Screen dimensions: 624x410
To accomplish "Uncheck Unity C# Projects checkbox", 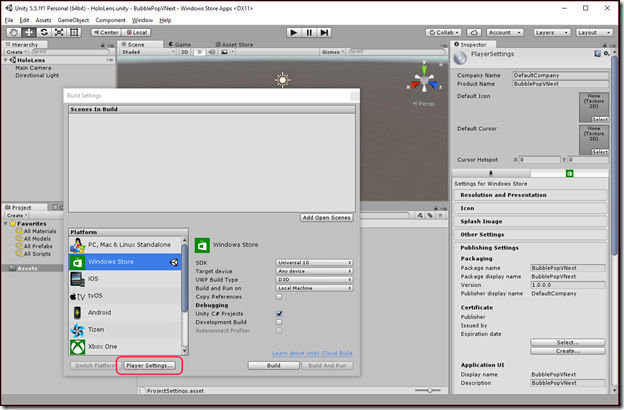I will (x=279, y=314).
